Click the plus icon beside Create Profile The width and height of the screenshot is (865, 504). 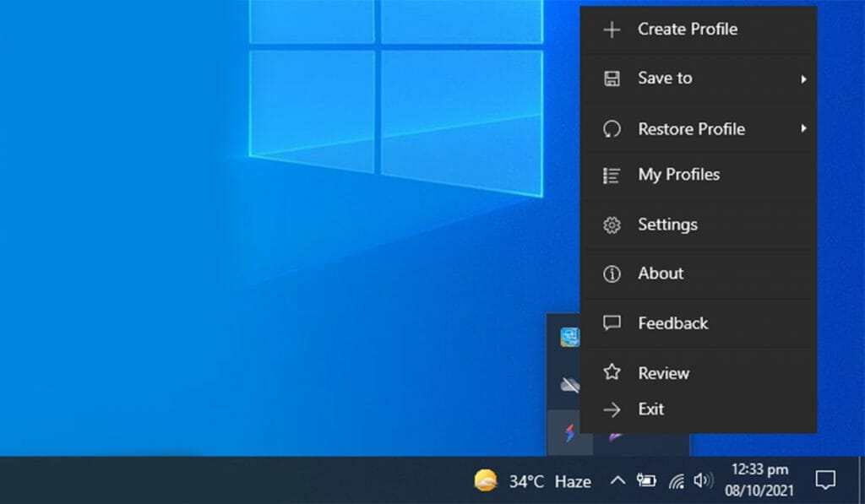click(612, 30)
